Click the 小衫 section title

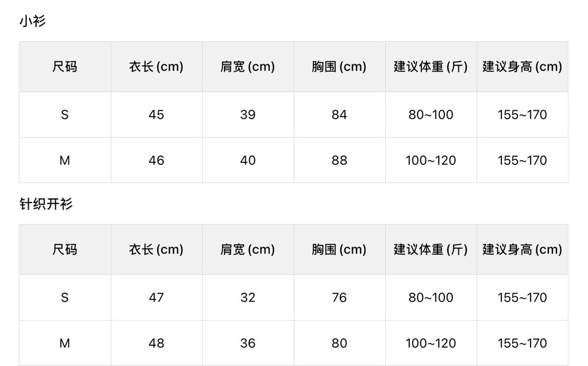pos(32,22)
